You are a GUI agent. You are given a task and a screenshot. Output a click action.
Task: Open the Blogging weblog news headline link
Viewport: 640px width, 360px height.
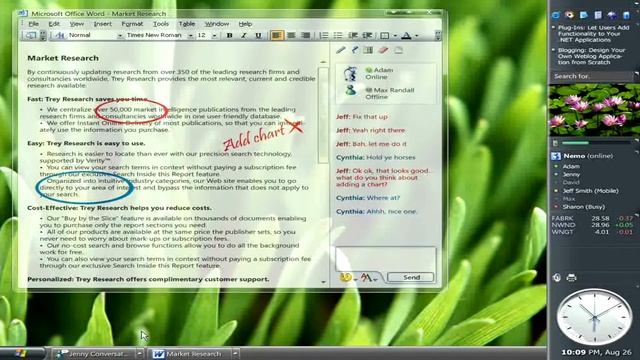click(x=591, y=56)
